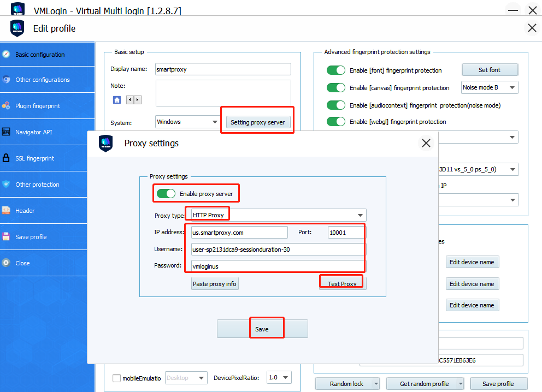Image resolution: width=542 pixels, height=392 pixels.
Task: Click the Password field showing vmloginus
Action: (x=279, y=266)
